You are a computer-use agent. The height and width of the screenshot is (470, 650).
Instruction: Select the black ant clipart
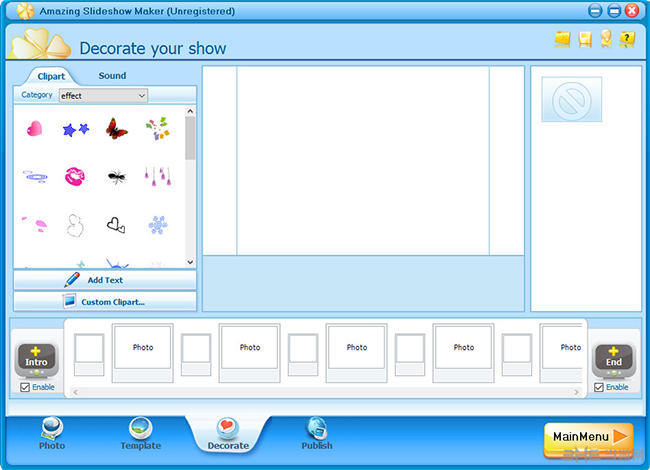(x=116, y=177)
